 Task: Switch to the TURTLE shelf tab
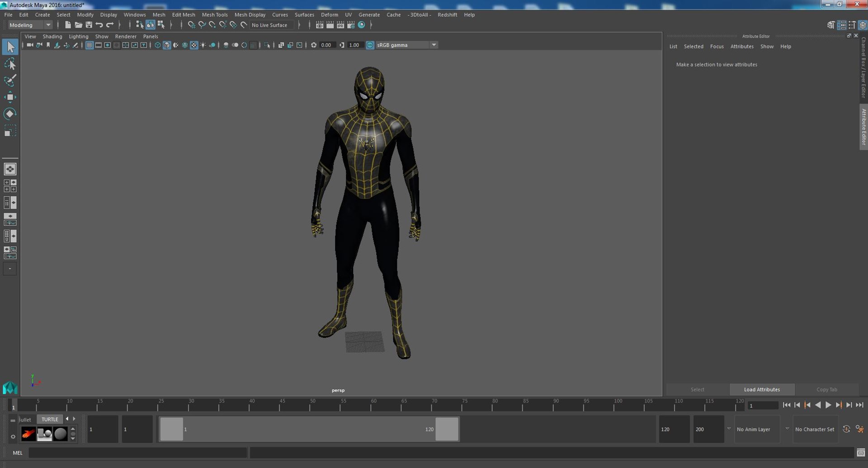(50, 419)
